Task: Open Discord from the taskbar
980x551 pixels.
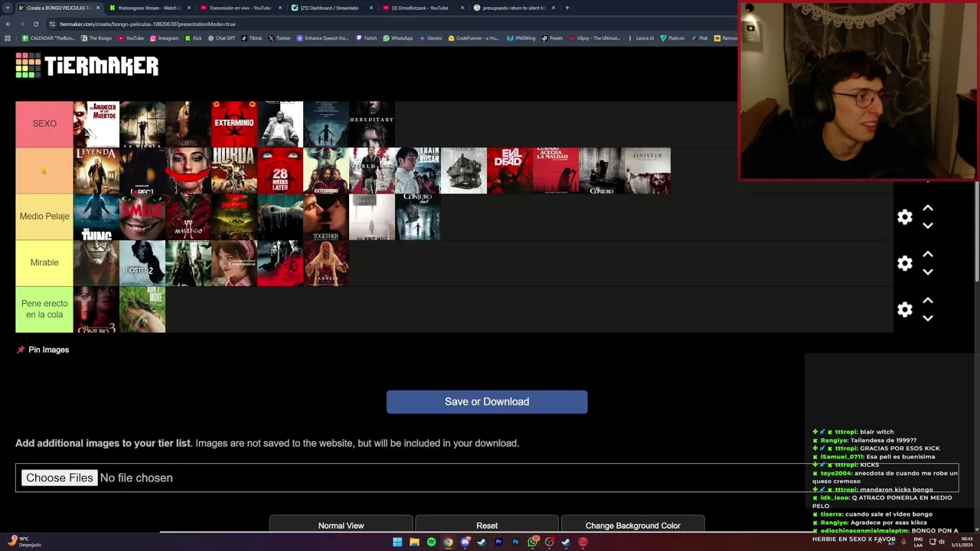Action: pos(465,542)
